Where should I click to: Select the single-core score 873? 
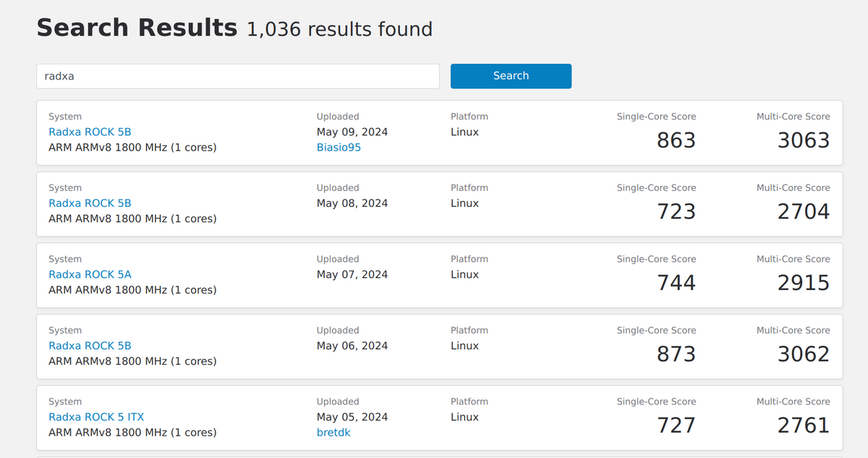coord(676,354)
